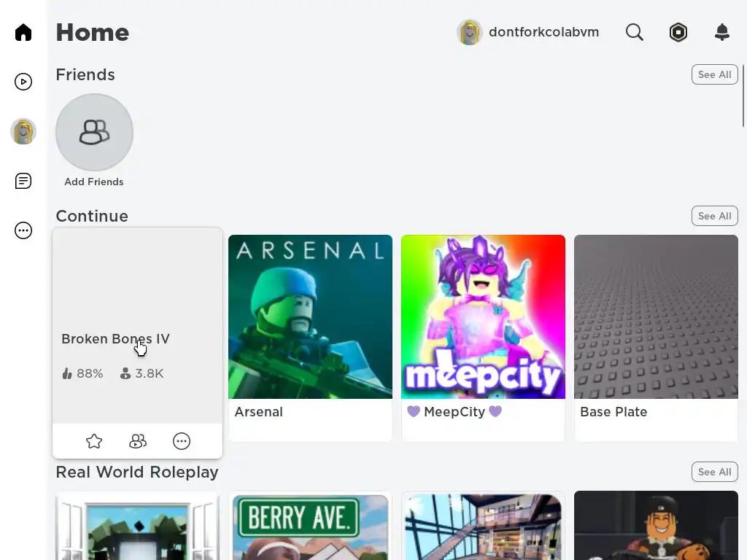See all friends
747x560 pixels.
[x=714, y=75]
